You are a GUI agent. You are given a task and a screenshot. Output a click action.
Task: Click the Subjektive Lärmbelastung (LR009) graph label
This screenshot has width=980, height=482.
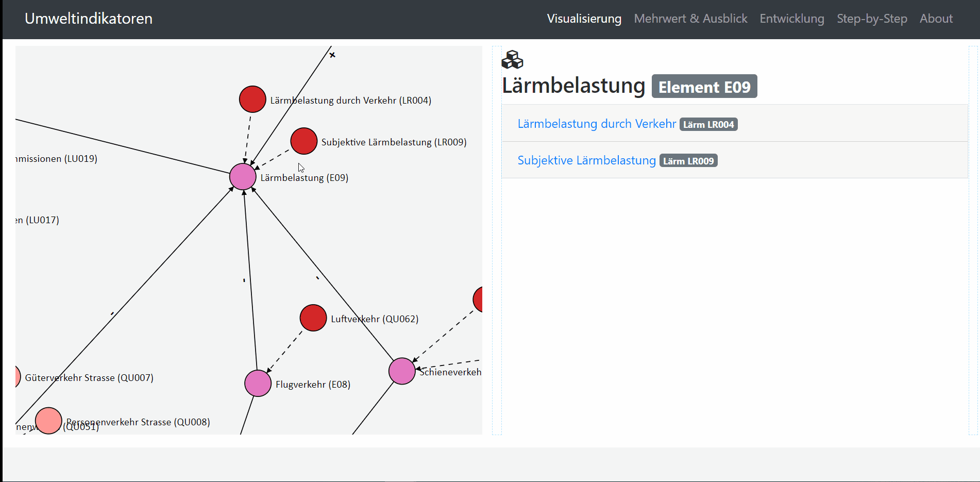pos(394,142)
